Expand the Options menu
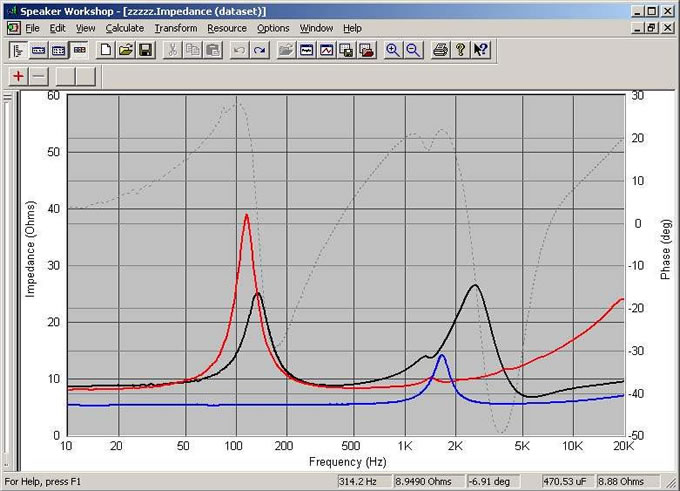The width and height of the screenshot is (680, 491). point(273,28)
